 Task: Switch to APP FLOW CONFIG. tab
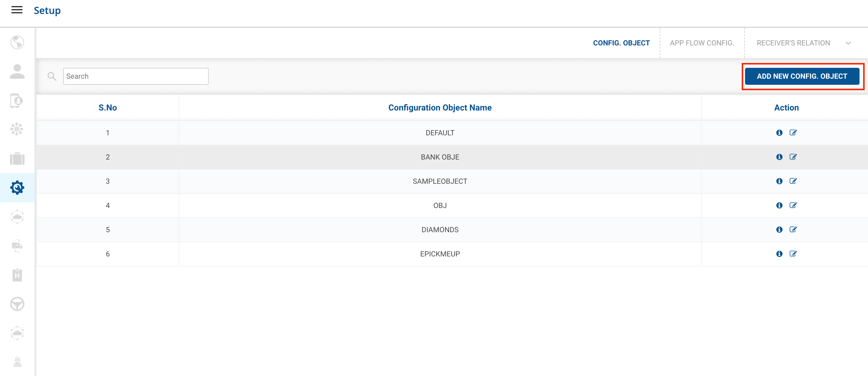(701, 43)
